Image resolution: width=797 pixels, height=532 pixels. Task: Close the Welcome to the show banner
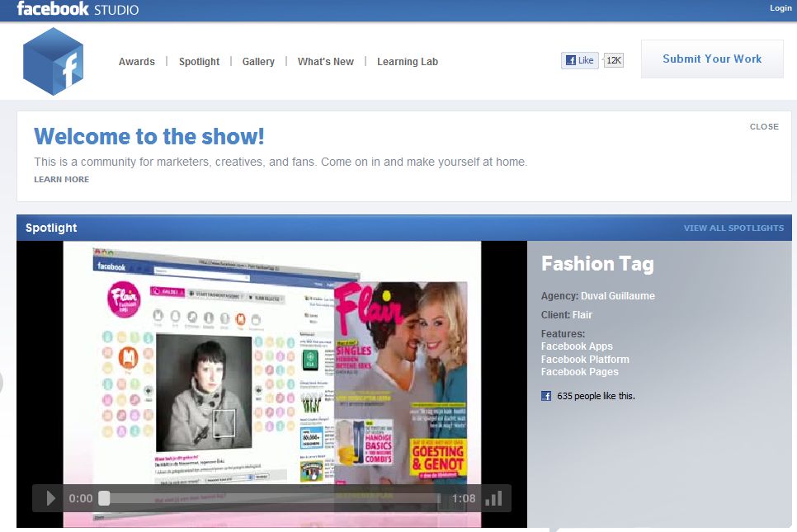click(764, 126)
